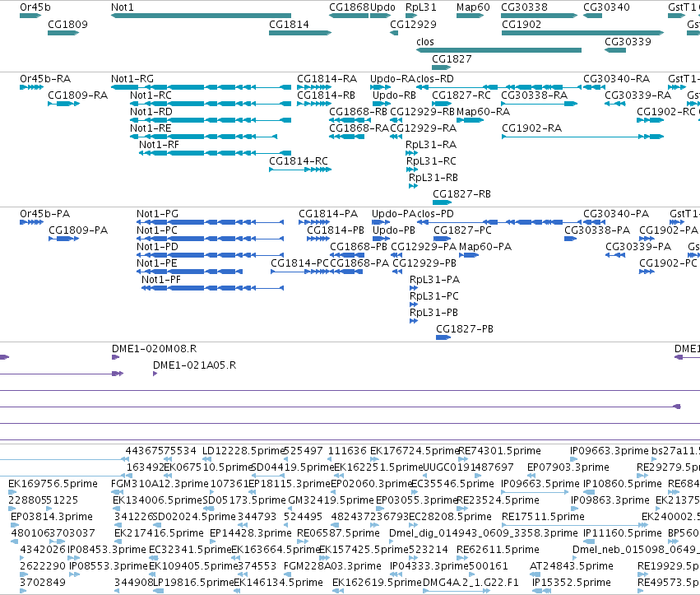Click EST RE17511.5prime

(544, 517)
